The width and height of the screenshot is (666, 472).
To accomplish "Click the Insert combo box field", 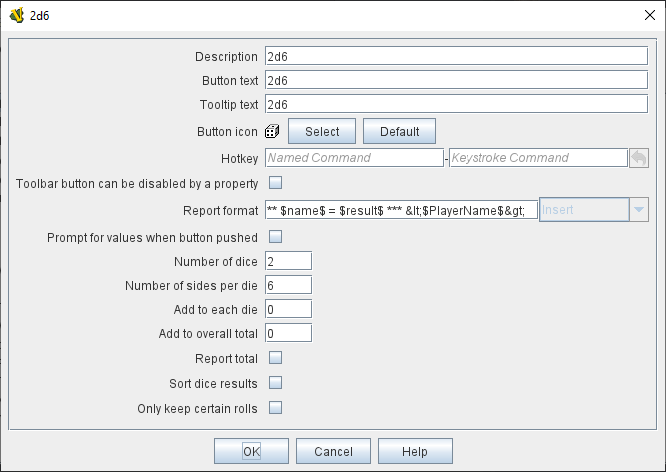I will click(x=583, y=209).
